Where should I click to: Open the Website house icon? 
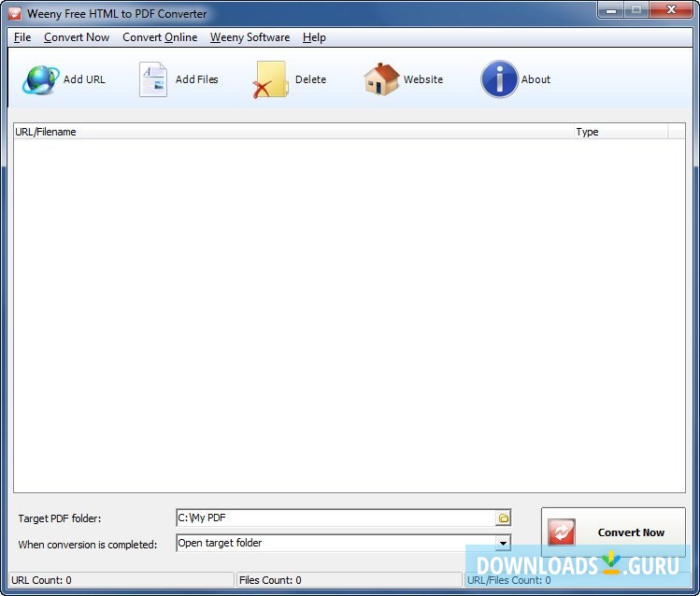pyautogui.click(x=381, y=79)
